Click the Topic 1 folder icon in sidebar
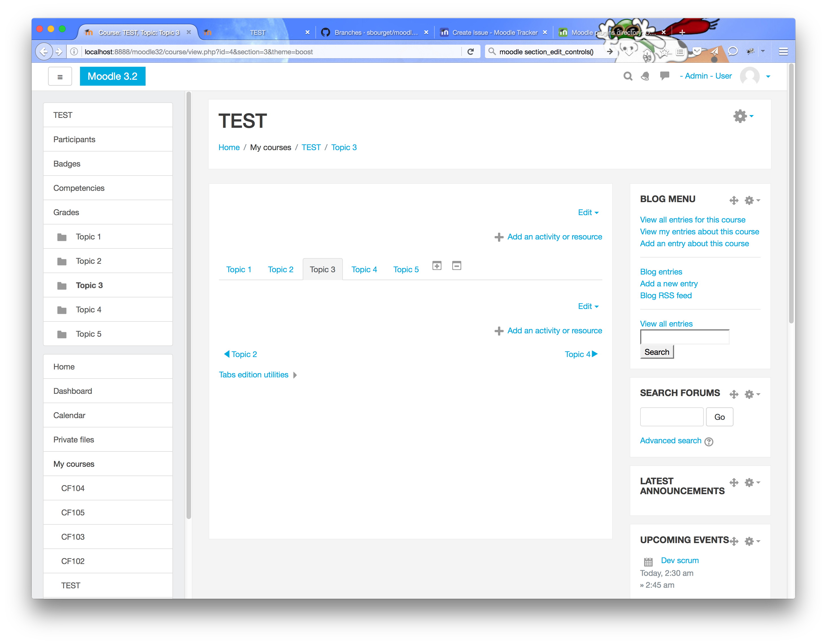827x644 pixels. click(x=62, y=237)
